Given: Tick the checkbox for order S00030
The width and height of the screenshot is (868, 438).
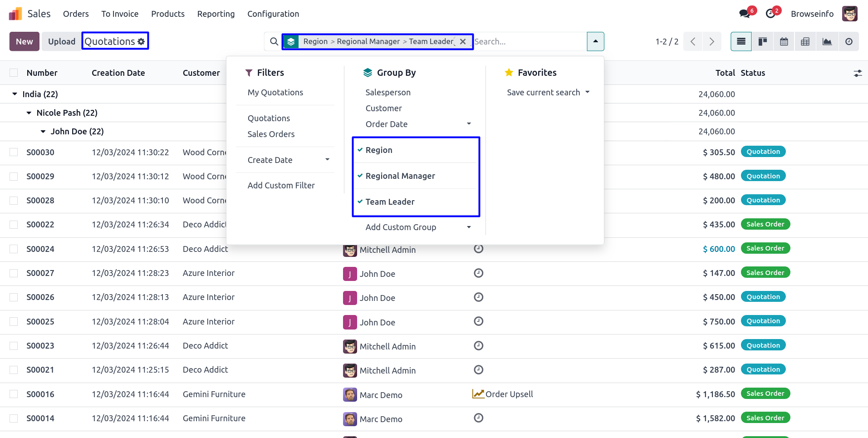Looking at the screenshot, I should tap(14, 152).
